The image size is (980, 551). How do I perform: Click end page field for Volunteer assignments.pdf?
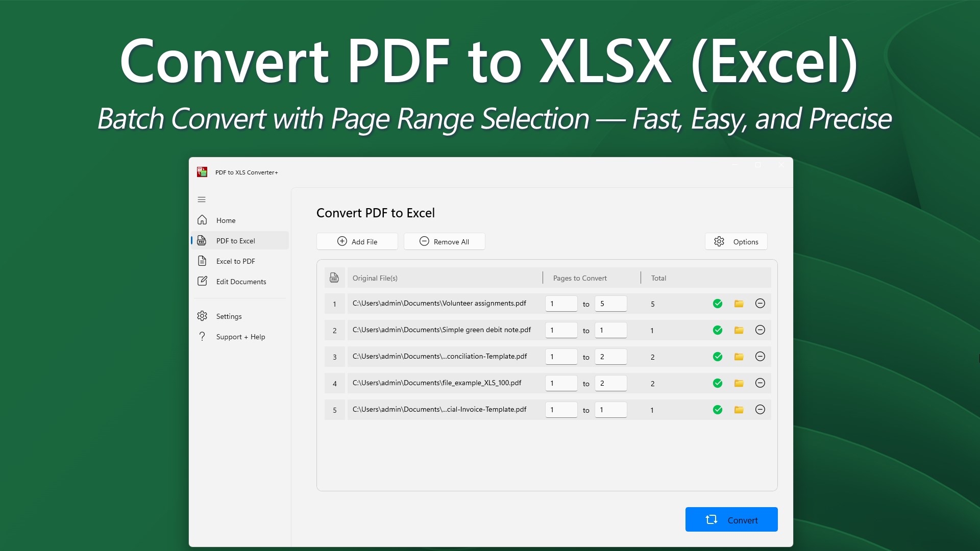(611, 304)
